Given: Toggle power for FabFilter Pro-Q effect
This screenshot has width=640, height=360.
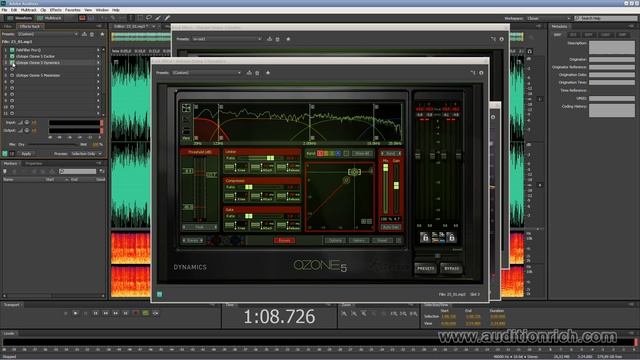Looking at the screenshot, I should click(x=12, y=50).
